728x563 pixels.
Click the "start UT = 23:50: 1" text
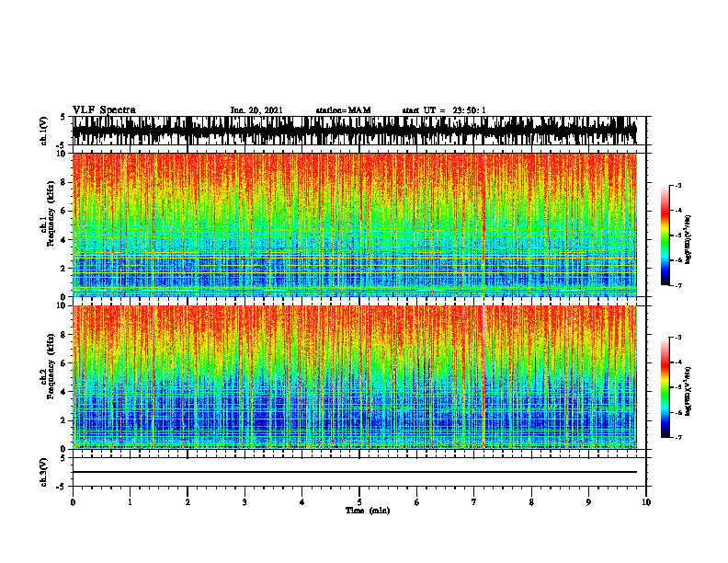point(444,110)
